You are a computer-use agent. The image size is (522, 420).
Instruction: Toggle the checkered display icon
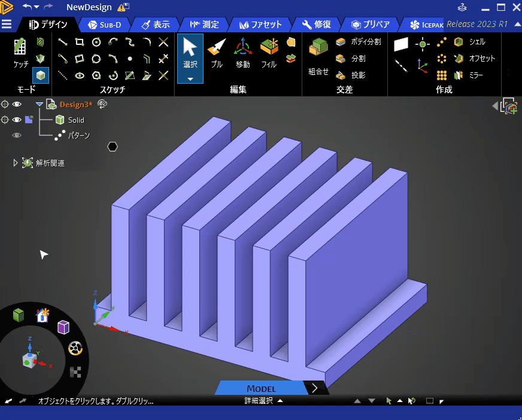click(x=75, y=372)
